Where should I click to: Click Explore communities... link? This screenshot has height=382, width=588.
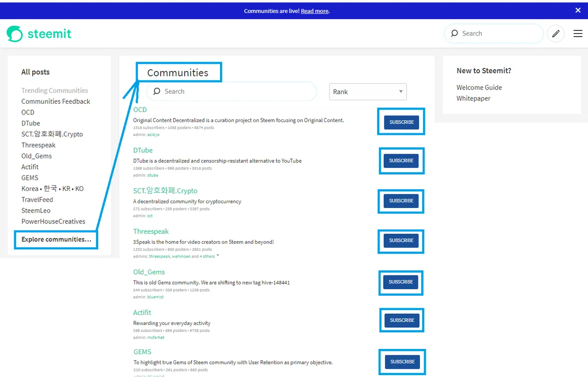coord(57,239)
